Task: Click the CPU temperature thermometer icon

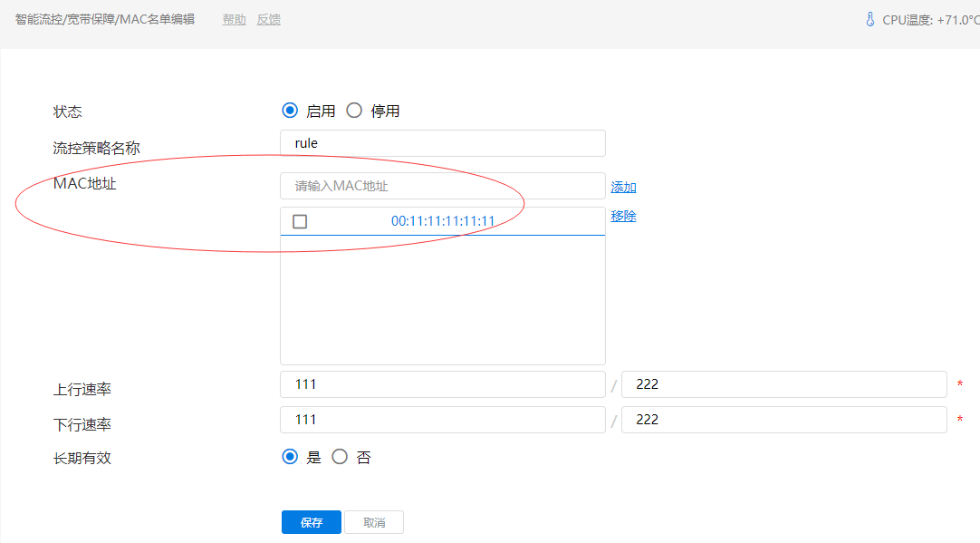Action: (870, 19)
